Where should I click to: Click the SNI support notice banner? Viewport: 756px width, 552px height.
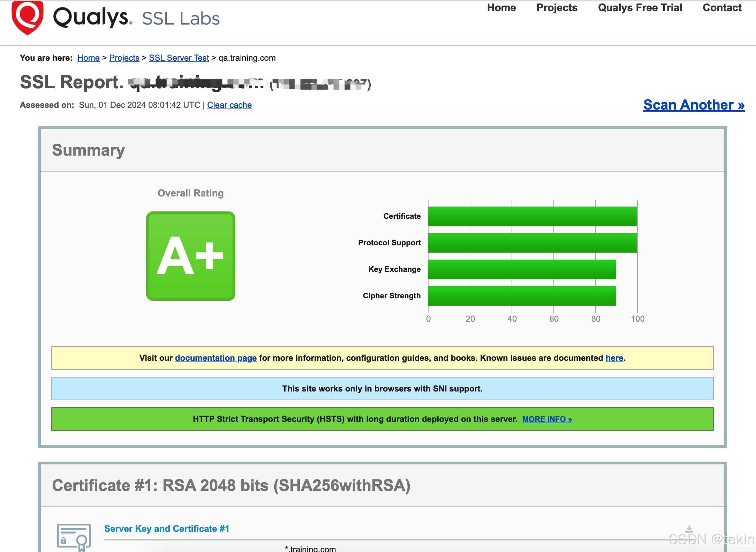[383, 389]
